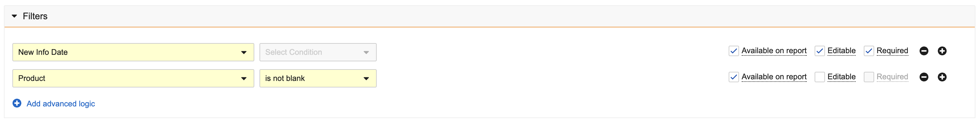Uncheck Editable for New Info Date

[819, 51]
